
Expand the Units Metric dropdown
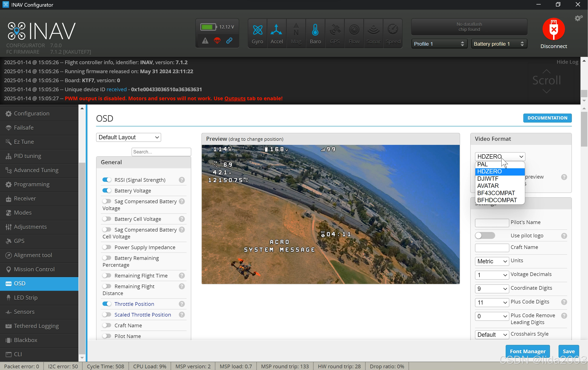(492, 261)
